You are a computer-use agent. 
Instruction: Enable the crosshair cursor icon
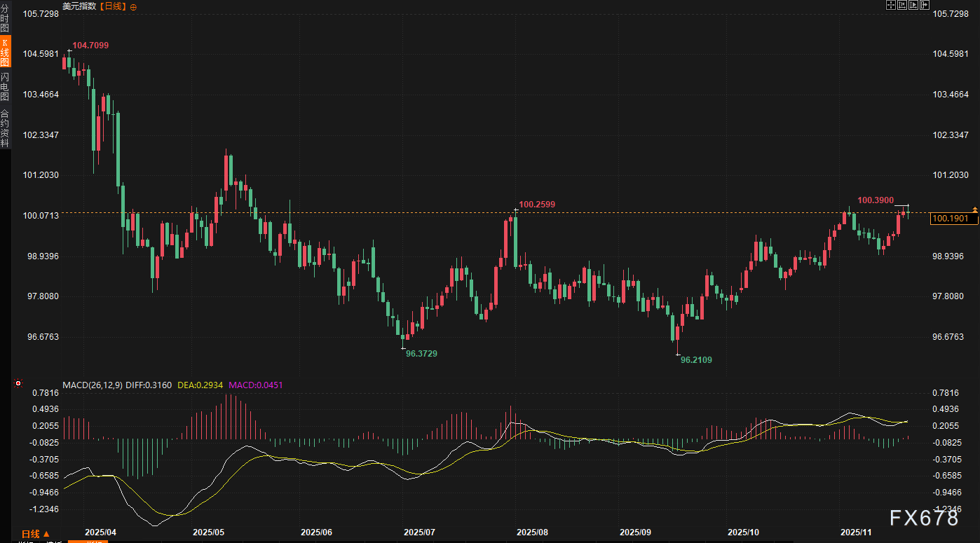891,5
